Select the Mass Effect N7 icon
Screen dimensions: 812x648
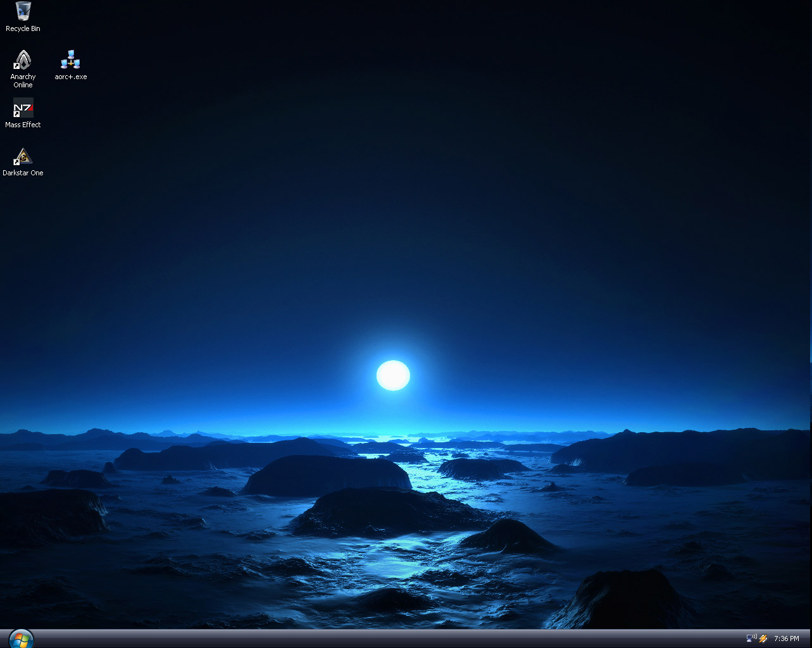[23, 108]
